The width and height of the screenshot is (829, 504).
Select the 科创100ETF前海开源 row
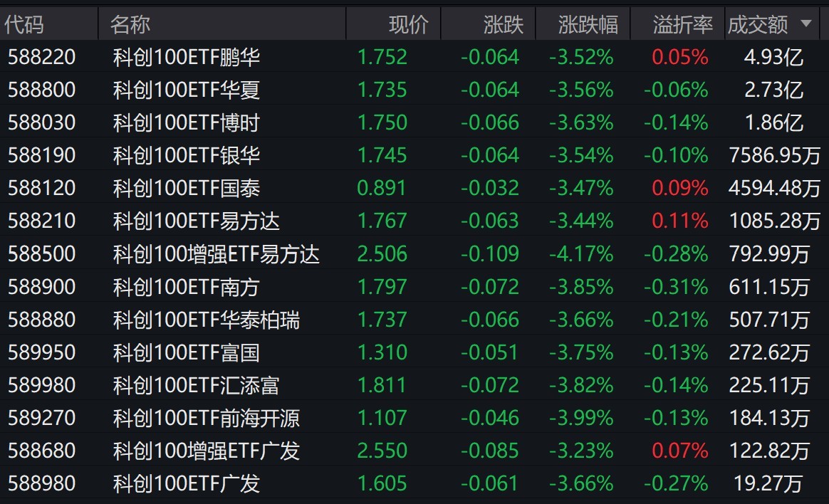point(414,417)
